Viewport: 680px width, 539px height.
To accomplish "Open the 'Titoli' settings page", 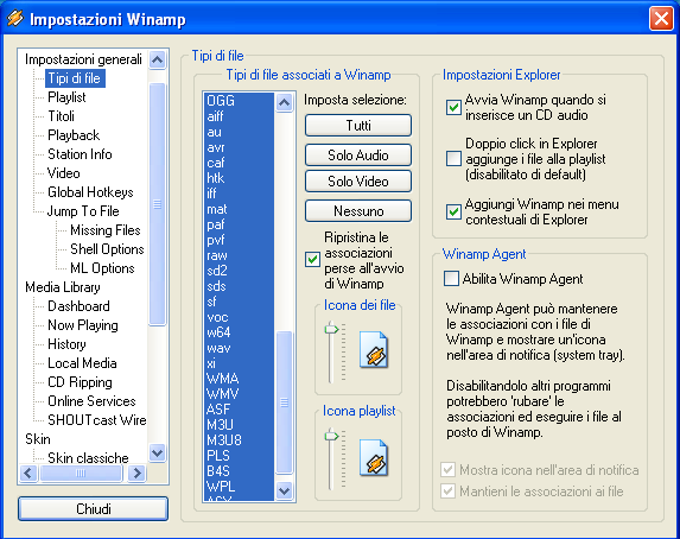I will coord(61,116).
